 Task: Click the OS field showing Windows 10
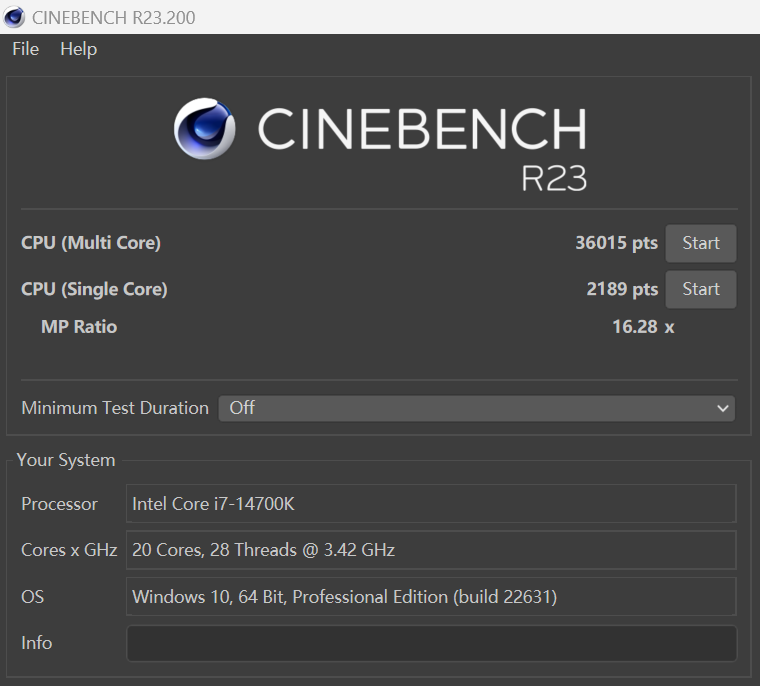[x=431, y=597]
